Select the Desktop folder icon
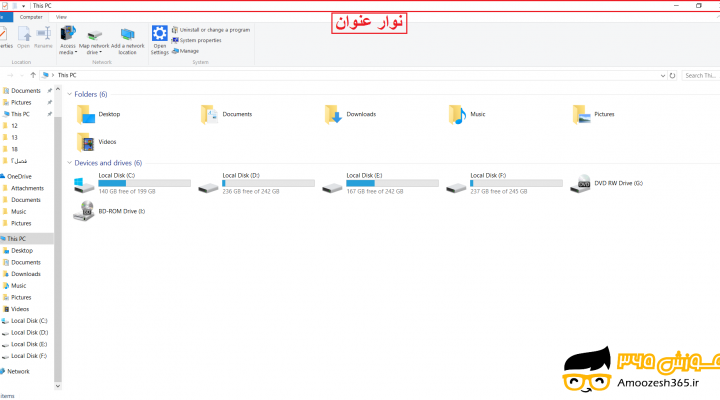This screenshot has height=400, width=720. (x=85, y=114)
